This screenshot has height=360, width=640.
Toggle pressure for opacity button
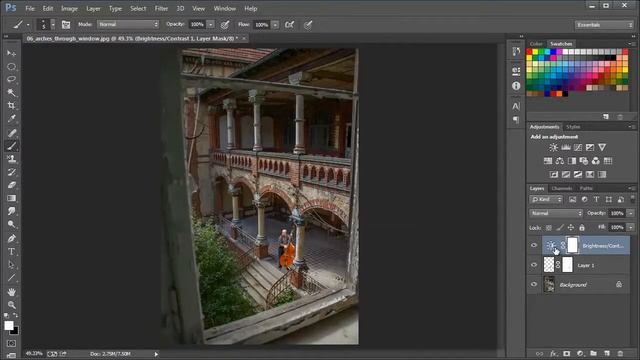[x=225, y=25]
